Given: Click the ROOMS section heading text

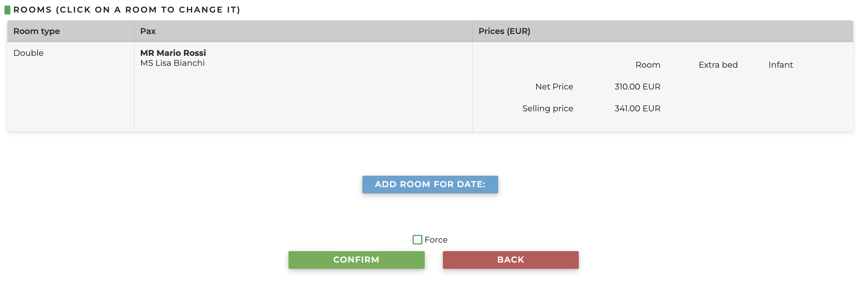Looking at the screenshot, I should click(127, 10).
